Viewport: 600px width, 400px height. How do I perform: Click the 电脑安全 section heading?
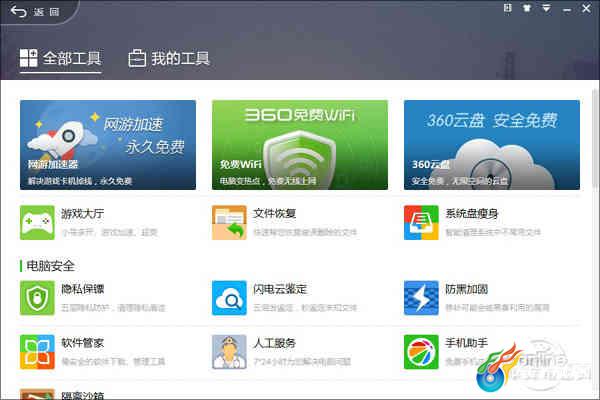pos(50,266)
